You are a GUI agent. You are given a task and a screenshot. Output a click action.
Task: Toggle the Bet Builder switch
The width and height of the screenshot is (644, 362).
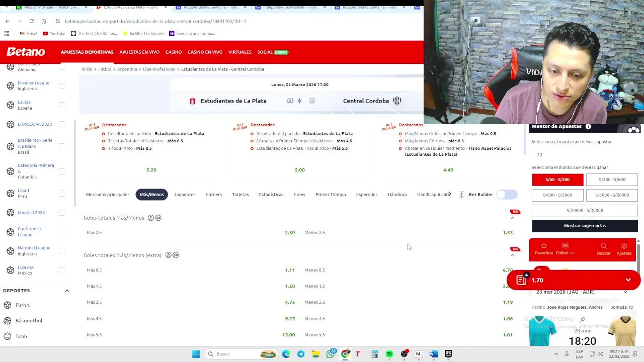point(507,195)
